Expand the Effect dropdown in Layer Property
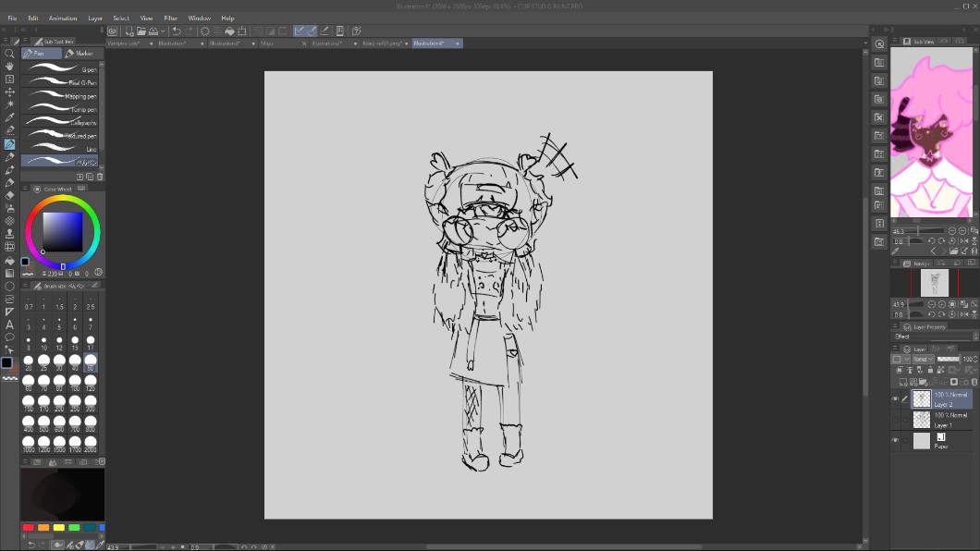 pyautogui.click(x=974, y=337)
